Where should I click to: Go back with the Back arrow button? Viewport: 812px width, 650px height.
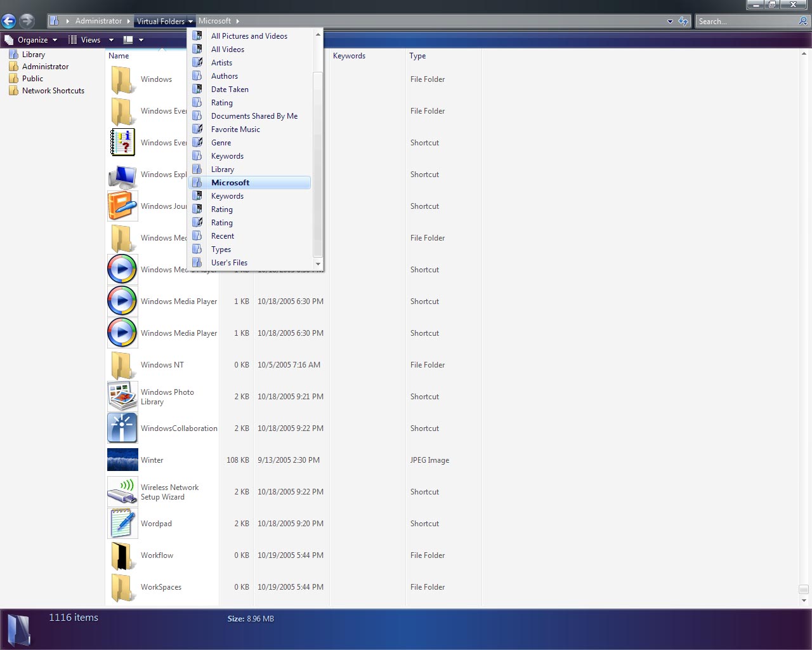pos(8,21)
